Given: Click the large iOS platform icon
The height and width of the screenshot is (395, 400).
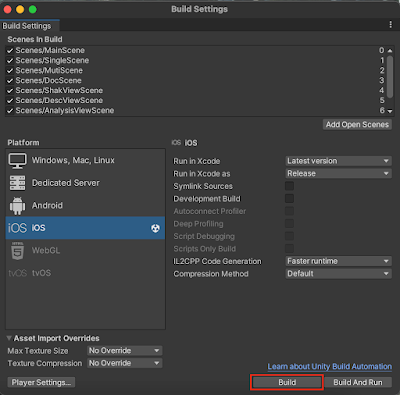Looking at the screenshot, I should (x=17, y=228).
